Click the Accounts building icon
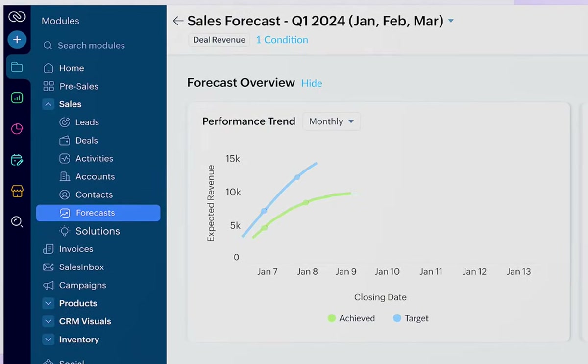The image size is (588, 364). pos(65,177)
